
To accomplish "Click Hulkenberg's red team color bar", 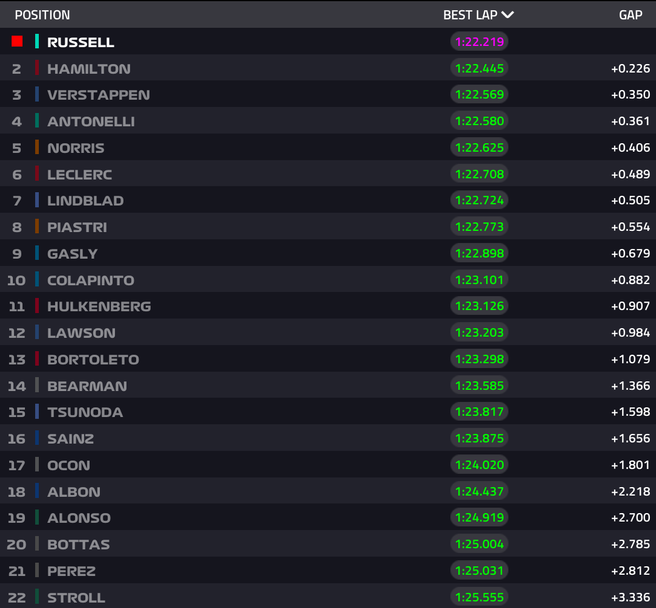I will pos(37,306).
